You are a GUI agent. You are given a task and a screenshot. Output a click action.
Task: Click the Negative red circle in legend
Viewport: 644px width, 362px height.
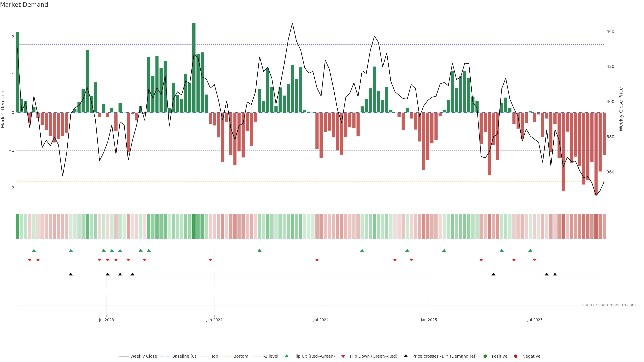(x=516, y=356)
